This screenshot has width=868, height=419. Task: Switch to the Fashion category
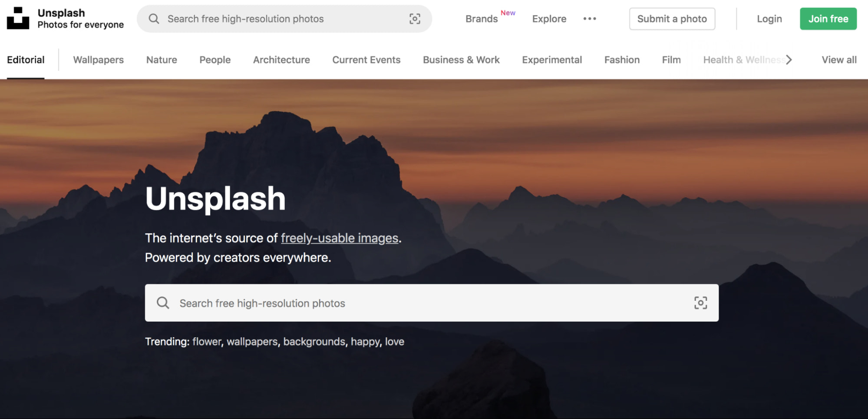tap(622, 60)
